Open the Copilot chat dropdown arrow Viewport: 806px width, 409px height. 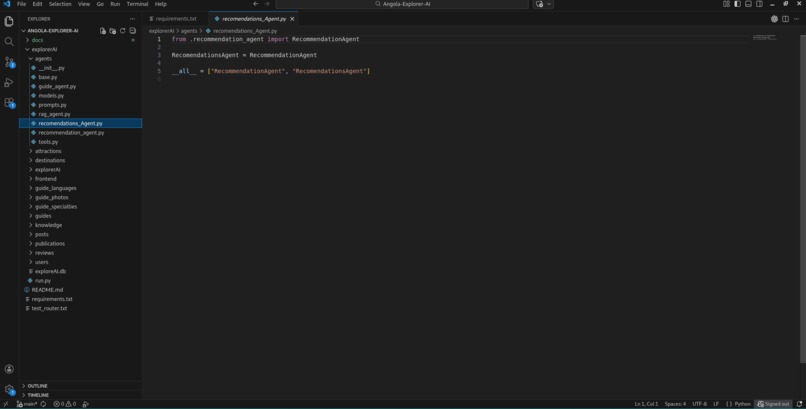[x=549, y=4]
